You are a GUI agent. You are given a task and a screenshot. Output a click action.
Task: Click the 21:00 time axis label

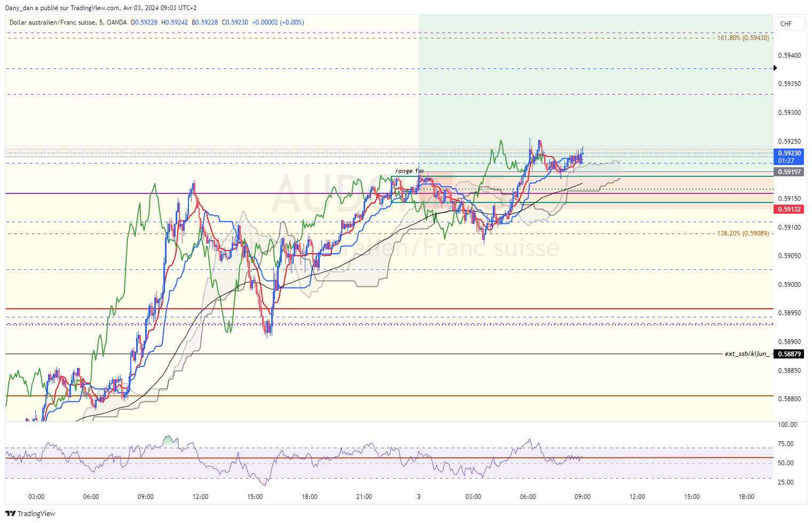[x=364, y=497]
